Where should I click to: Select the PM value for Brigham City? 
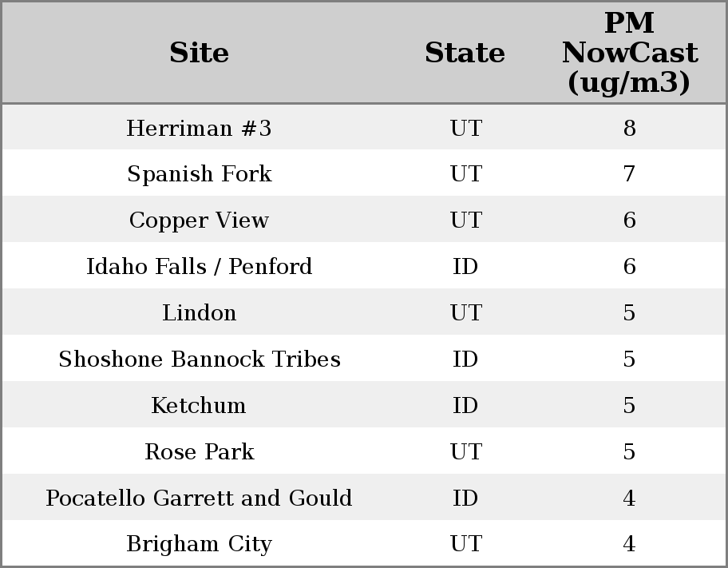(x=629, y=544)
